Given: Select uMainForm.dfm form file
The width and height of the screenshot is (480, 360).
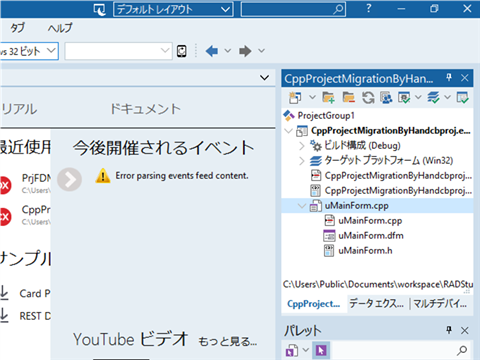Looking at the screenshot, I should click(x=371, y=236).
